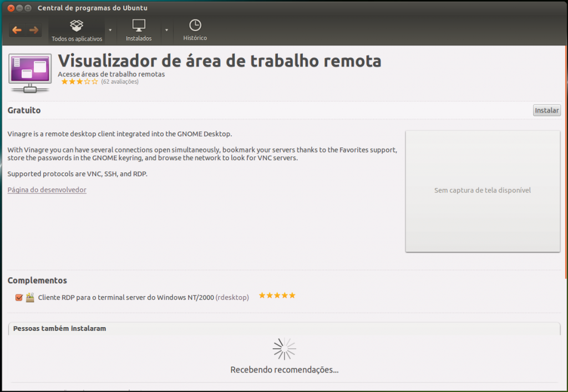Click the rdesktop package icon

30,298
